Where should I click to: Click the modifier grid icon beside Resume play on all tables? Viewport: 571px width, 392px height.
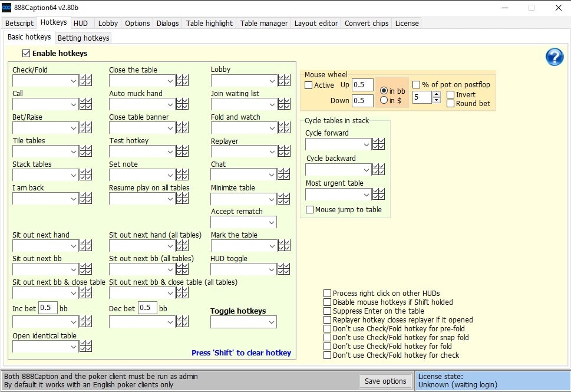(182, 199)
